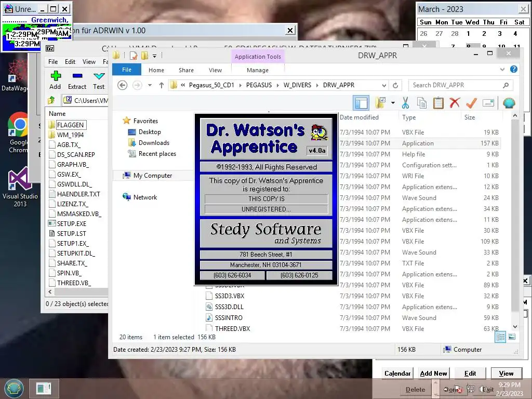Open the View menu in 7-Zip

coord(89,62)
